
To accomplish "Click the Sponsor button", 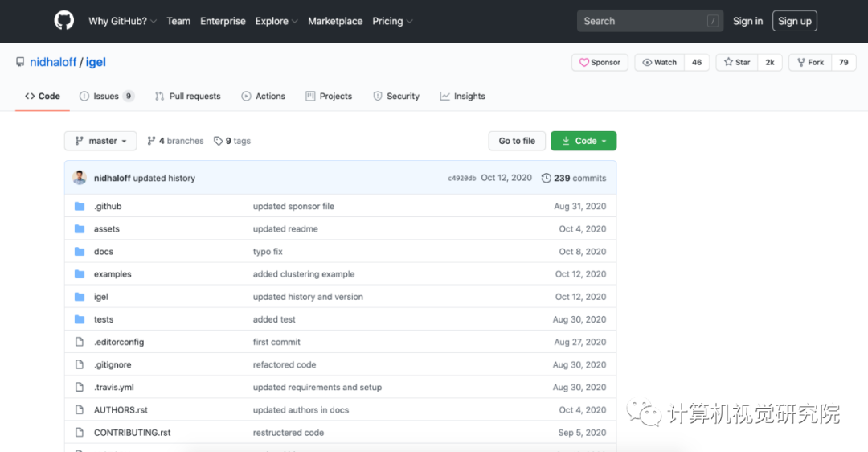I will [600, 62].
